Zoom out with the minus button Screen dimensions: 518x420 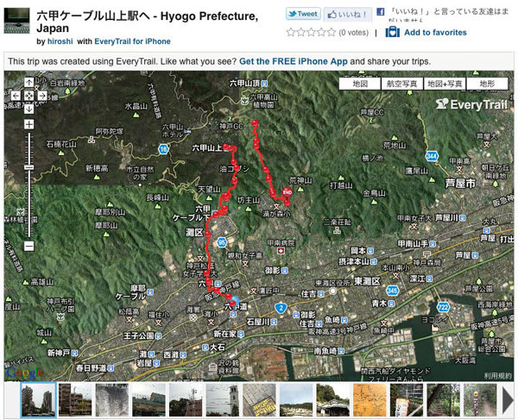coord(28,246)
